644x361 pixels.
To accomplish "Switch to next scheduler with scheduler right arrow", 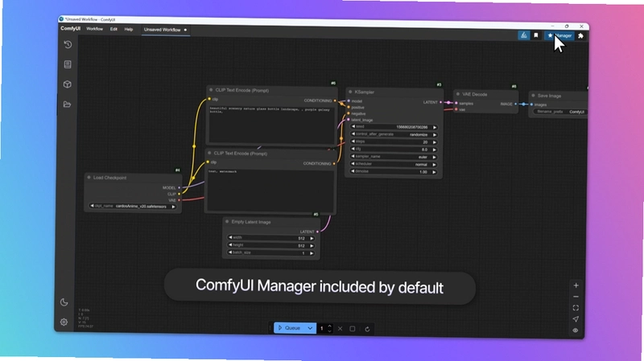I will click(x=434, y=165).
